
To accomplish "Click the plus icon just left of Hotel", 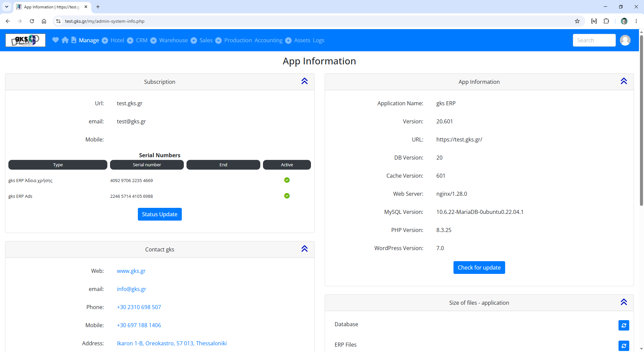I will click(x=105, y=41).
